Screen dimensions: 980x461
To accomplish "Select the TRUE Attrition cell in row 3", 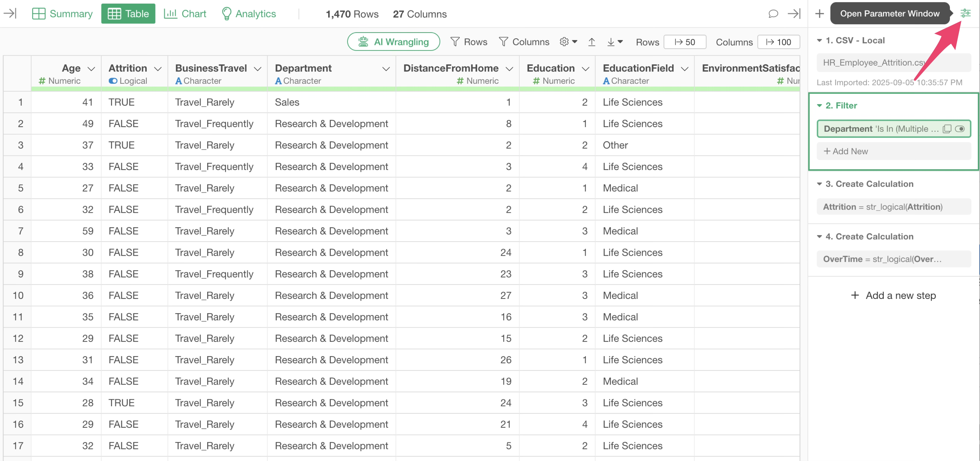I will (x=134, y=145).
